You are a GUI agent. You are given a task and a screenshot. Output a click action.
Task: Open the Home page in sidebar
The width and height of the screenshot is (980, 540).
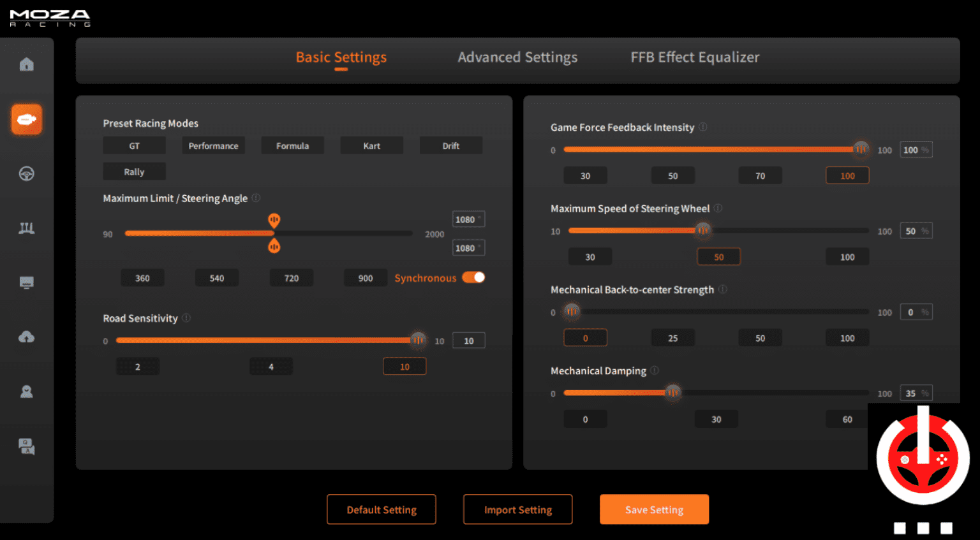click(26, 64)
